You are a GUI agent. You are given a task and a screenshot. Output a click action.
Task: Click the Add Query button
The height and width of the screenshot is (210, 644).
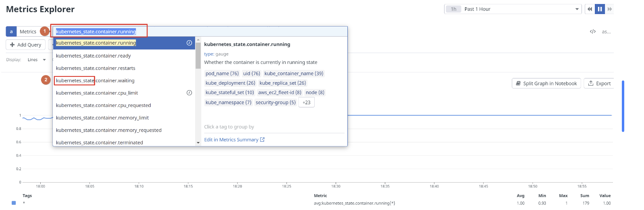[x=25, y=45]
